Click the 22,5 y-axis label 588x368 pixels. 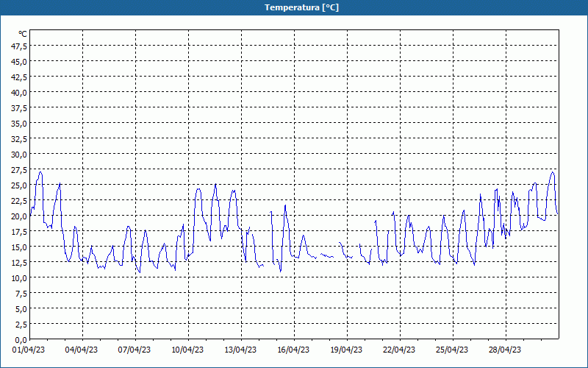[x=20, y=201]
